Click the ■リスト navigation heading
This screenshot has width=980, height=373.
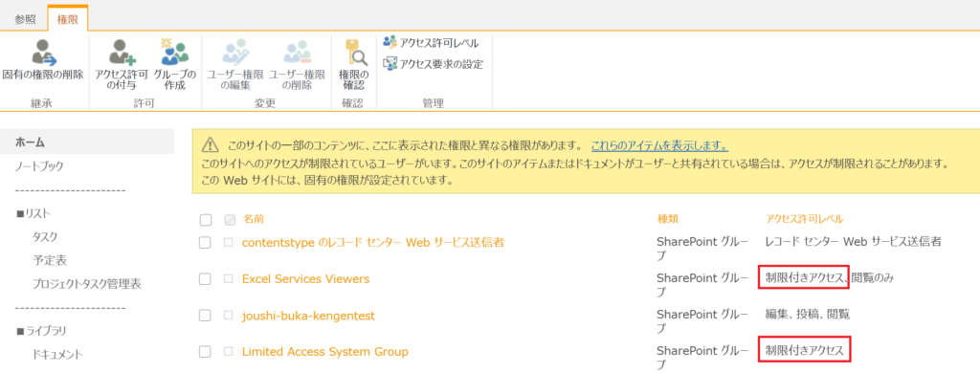point(33,213)
